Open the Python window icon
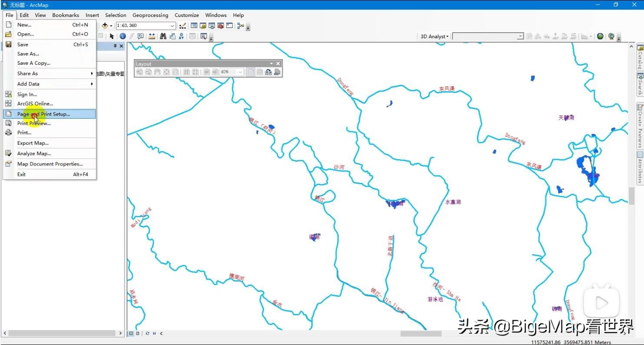 point(229,26)
